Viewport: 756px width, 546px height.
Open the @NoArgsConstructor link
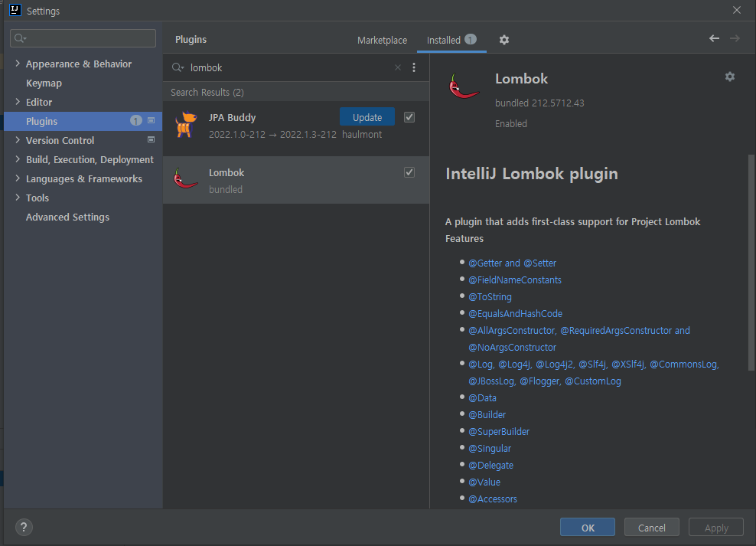(x=512, y=348)
